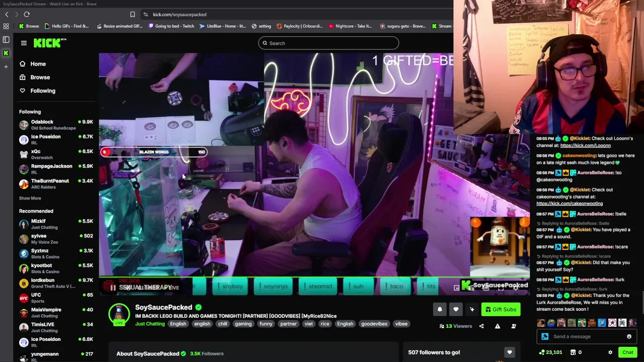Open Syztmz recommended channel

[55, 254]
